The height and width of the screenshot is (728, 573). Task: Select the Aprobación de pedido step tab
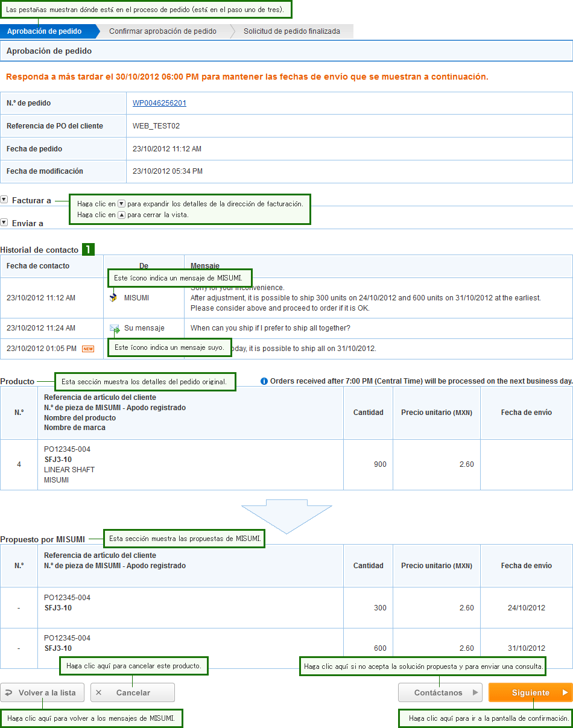(x=49, y=31)
